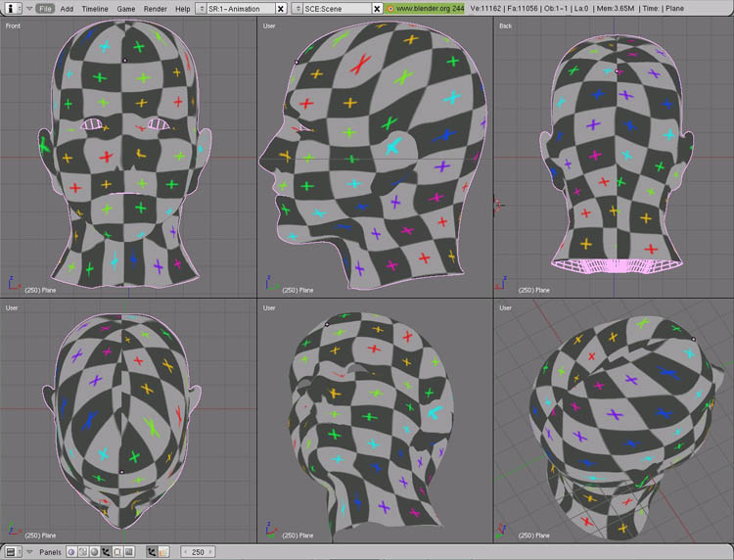The height and width of the screenshot is (560, 734).
Task: Collapse the Panels header menu triangle
Action: pos(28,552)
